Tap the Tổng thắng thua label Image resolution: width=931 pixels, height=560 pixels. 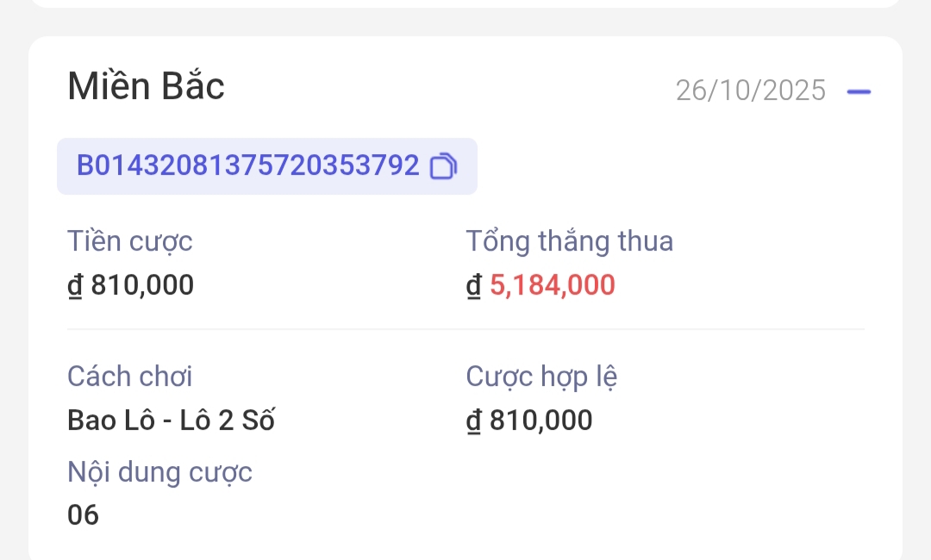[x=569, y=242]
